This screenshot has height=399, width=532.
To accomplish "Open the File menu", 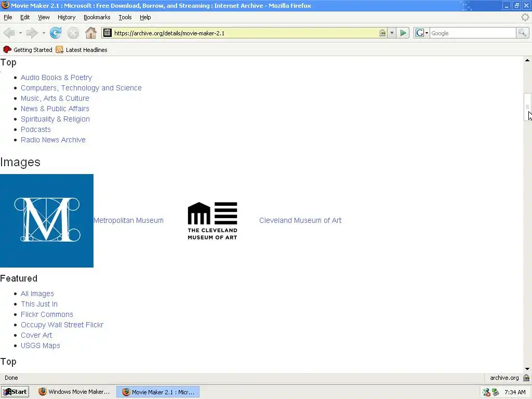I will tap(8, 17).
